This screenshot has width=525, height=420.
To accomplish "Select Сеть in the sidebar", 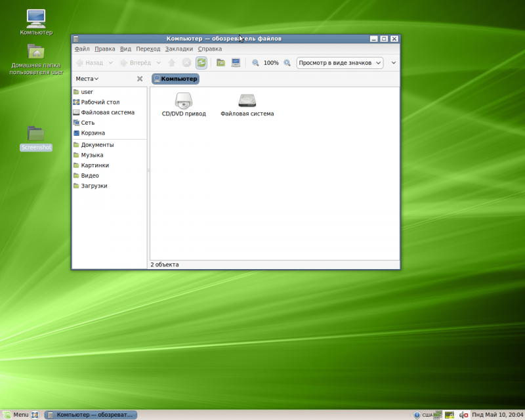I will tap(109, 123).
